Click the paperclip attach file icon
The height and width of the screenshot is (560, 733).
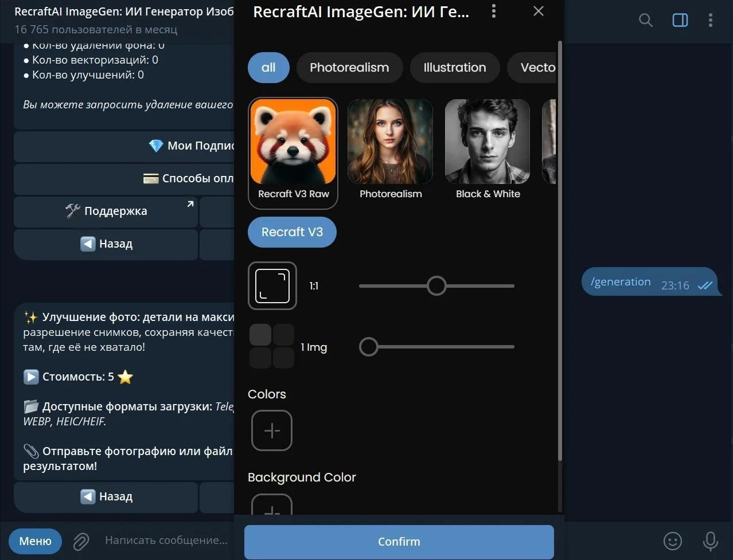click(x=81, y=541)
